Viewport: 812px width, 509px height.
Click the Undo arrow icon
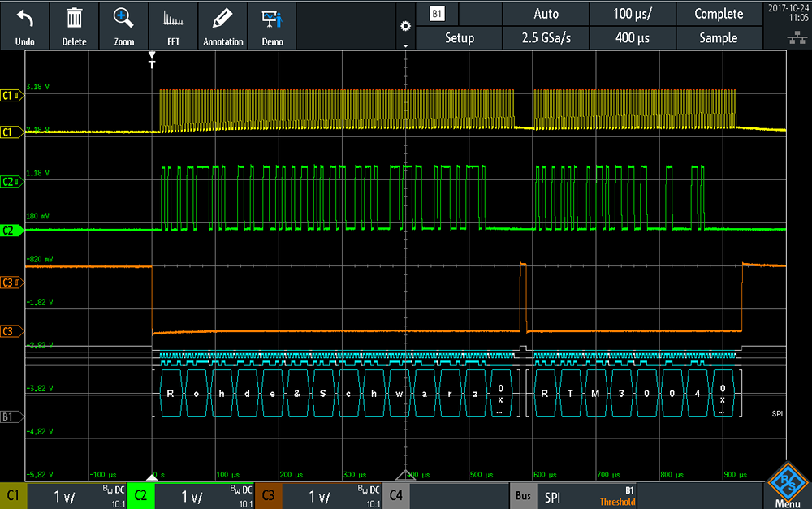[24, 19]
